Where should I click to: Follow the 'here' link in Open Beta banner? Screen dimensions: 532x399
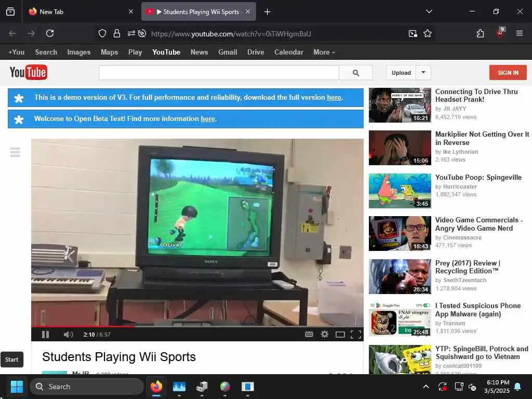tap(208, 119)
